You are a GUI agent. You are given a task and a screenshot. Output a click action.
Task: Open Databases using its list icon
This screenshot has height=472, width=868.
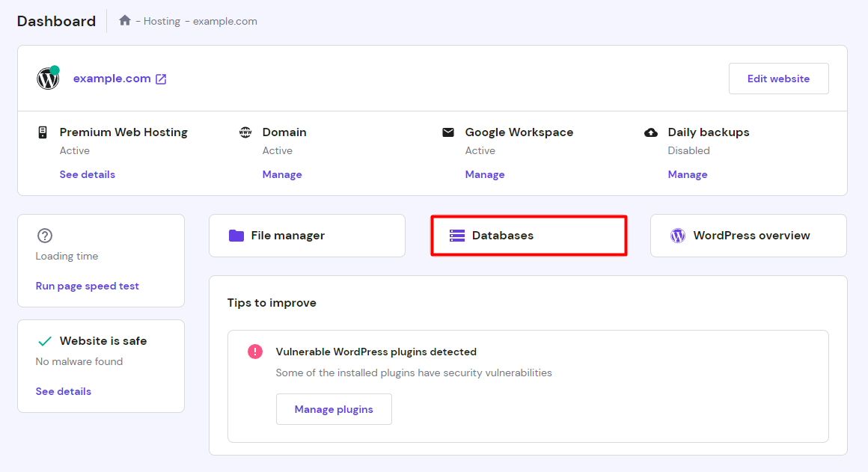click(456, 235)
